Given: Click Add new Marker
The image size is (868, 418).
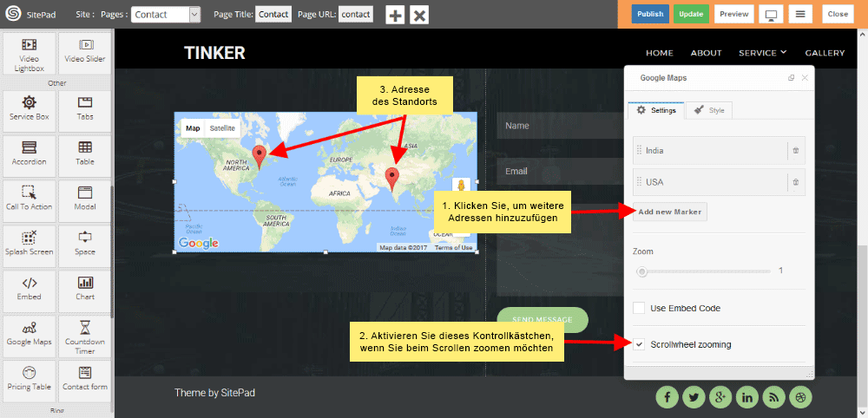Looking at the screenshot, I should tap(670, 212).
